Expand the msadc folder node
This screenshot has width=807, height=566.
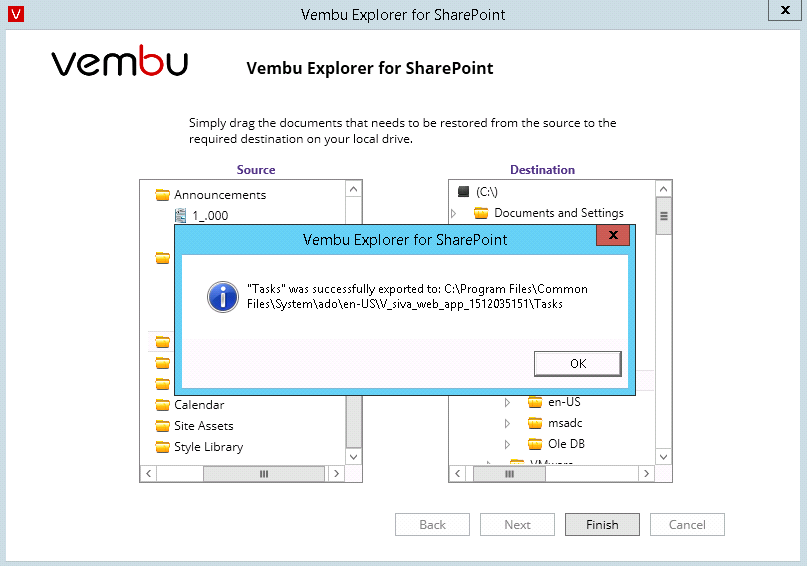[x=507, y=423]
